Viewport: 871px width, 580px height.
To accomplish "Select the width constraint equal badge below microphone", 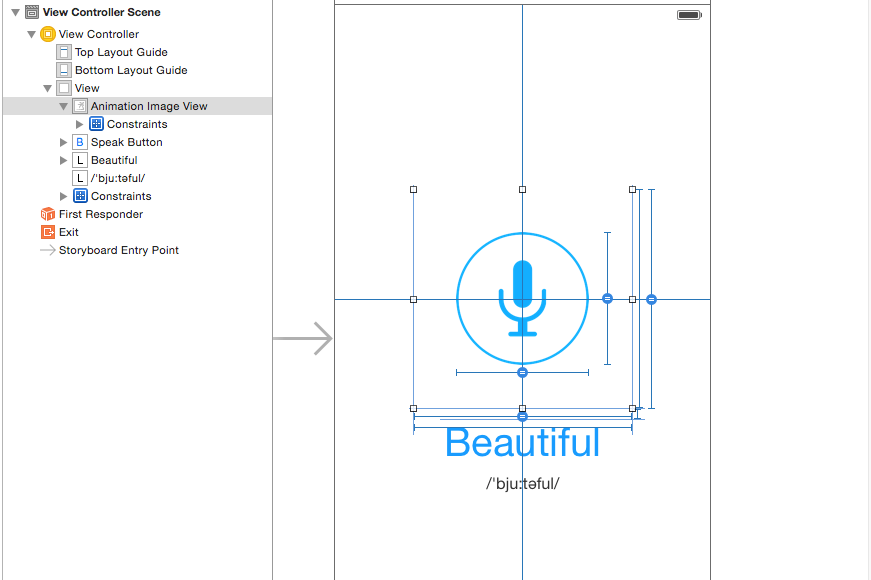I will tap(522, 372).
